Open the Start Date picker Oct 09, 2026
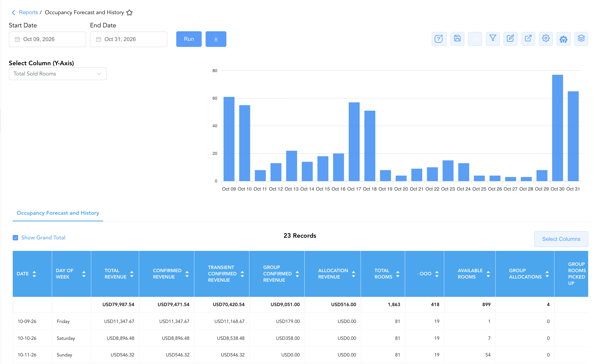This screenshot has width=596, height=364. tap(47, 39)
